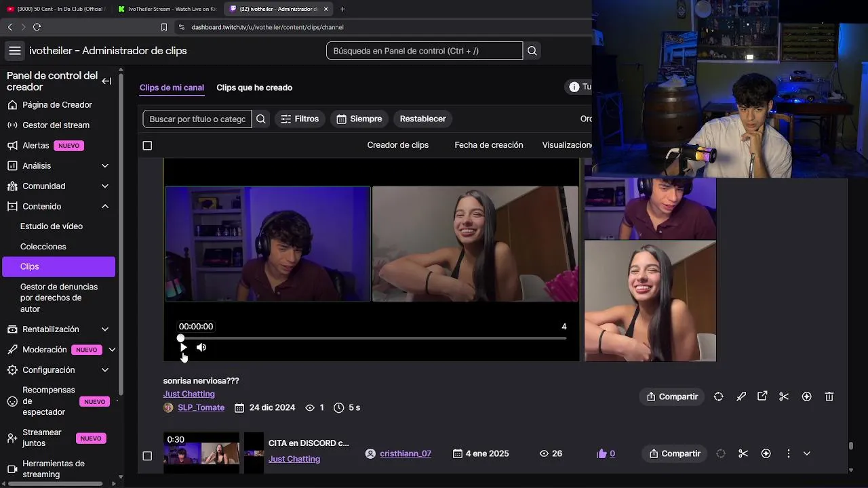Image resolution: width=868 pixels, height=488 pixels.
Task: Open the cristhiann_07 creator link
Action: [406, 453]
